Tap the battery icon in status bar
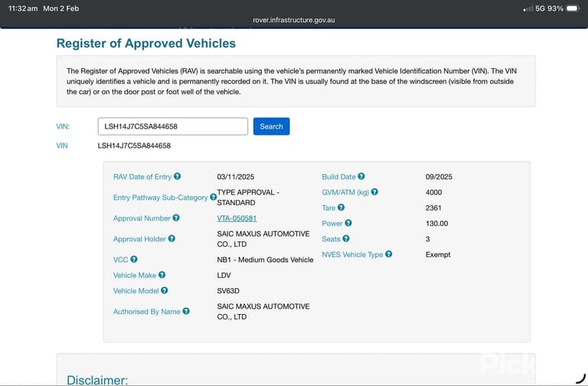 573,8
